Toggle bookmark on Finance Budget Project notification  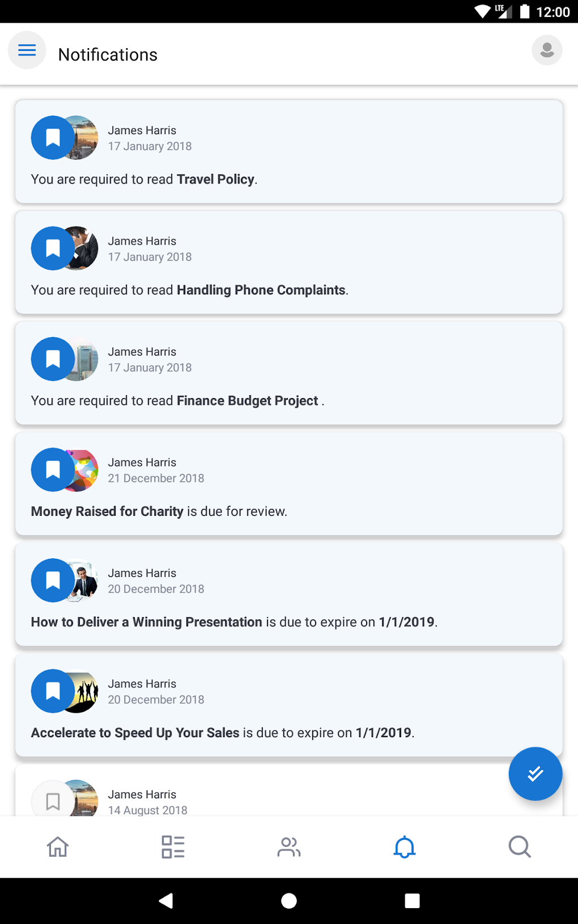[53, 359]
